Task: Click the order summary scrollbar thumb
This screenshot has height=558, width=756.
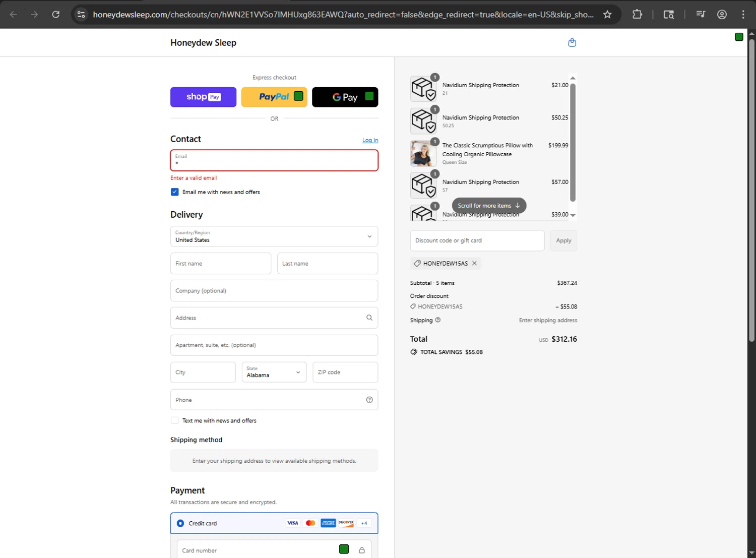Action: coord(573,142)
